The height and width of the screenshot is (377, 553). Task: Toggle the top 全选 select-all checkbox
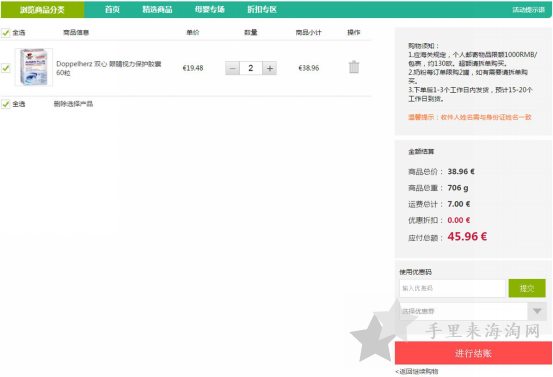pyautogui.click(x=6, y=33)
